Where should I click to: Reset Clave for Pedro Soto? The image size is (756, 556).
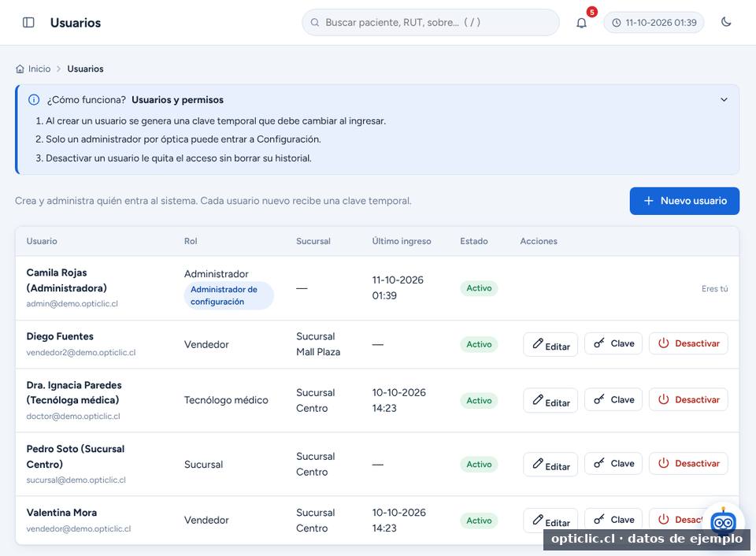(613, 463)
